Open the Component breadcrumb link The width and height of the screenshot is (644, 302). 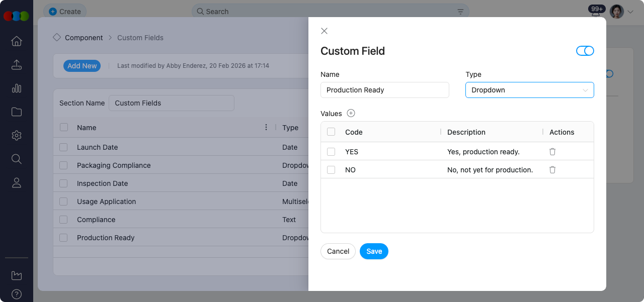pos(84,37)
